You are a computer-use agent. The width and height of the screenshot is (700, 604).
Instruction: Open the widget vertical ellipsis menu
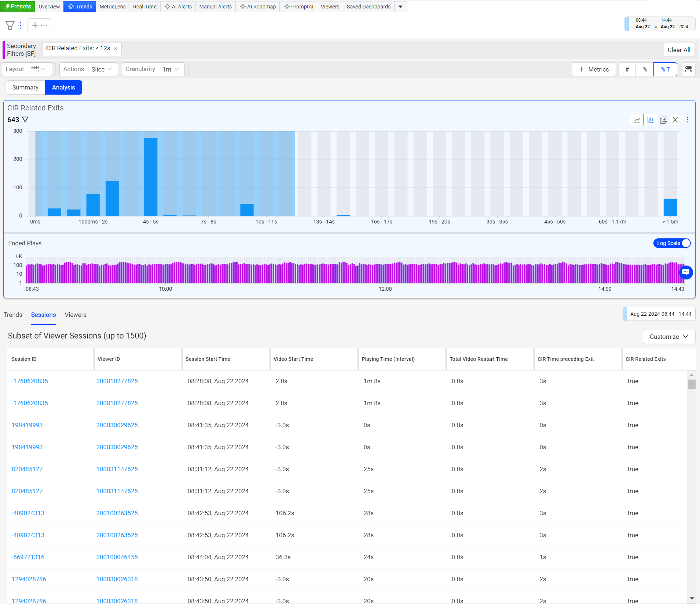(x=687, y=120)
